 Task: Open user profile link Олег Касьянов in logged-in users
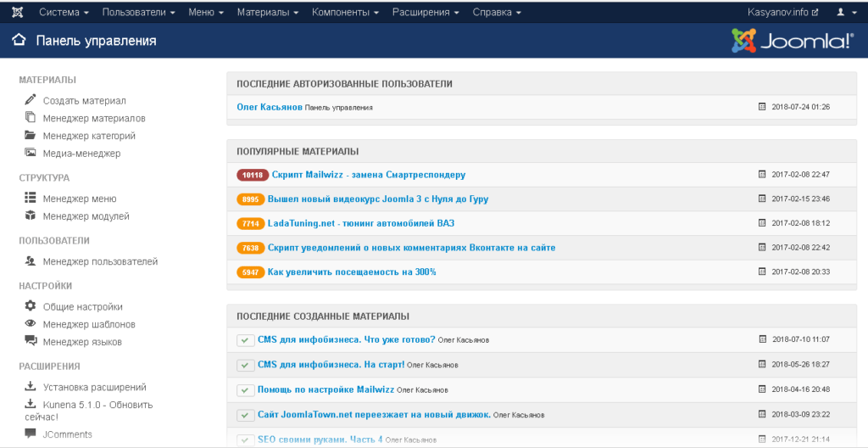point(270,107)
